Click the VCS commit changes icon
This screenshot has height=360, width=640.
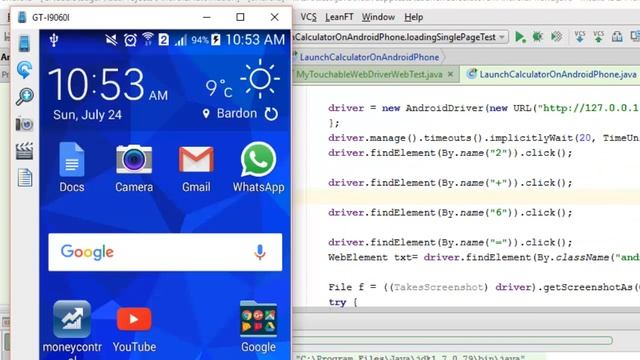599,37
